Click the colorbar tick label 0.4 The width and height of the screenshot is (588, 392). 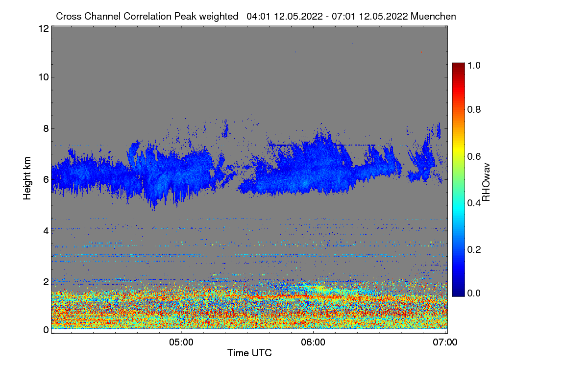[474, 203]
